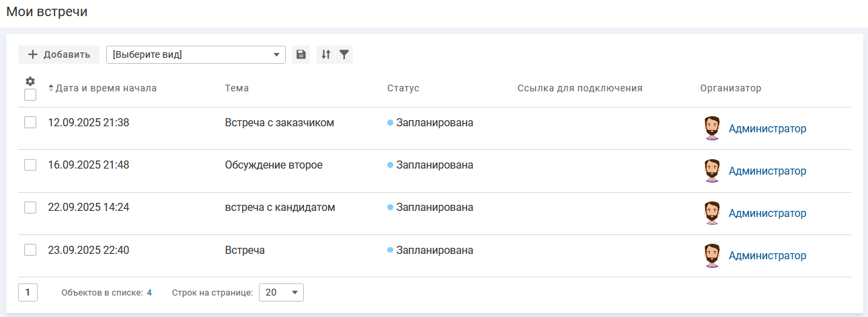
Task: Open the filter funnel icon
Action: (x=344, y=55)
